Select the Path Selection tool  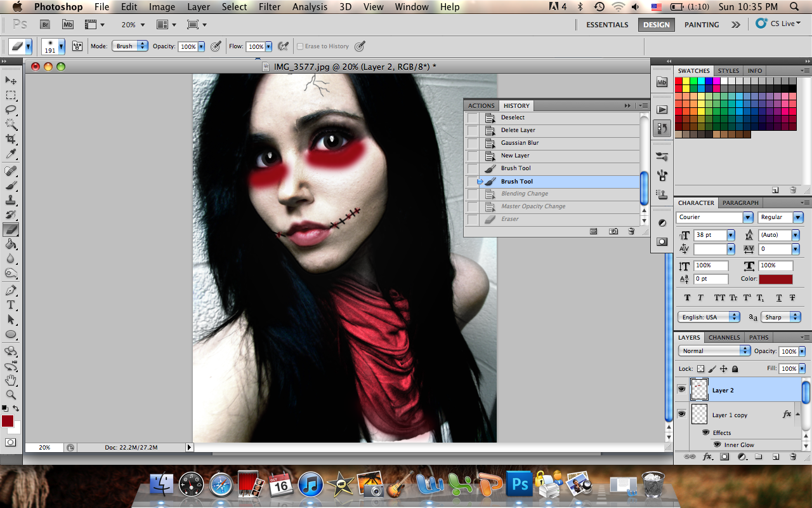coord(11,320)
